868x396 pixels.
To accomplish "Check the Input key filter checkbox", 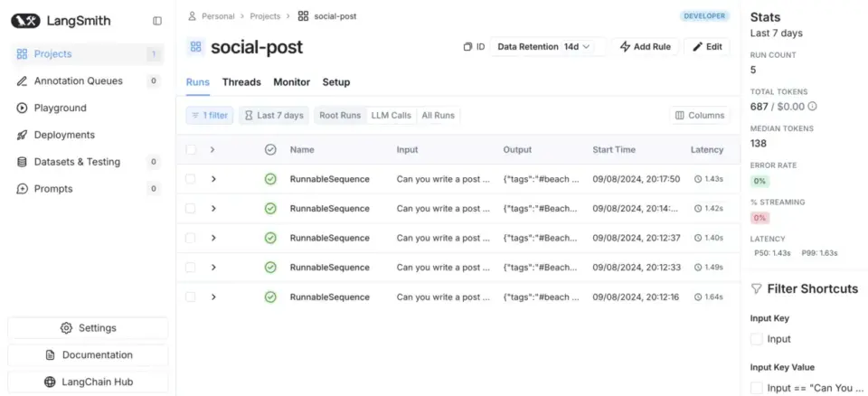I will click(x=756, y=339).
